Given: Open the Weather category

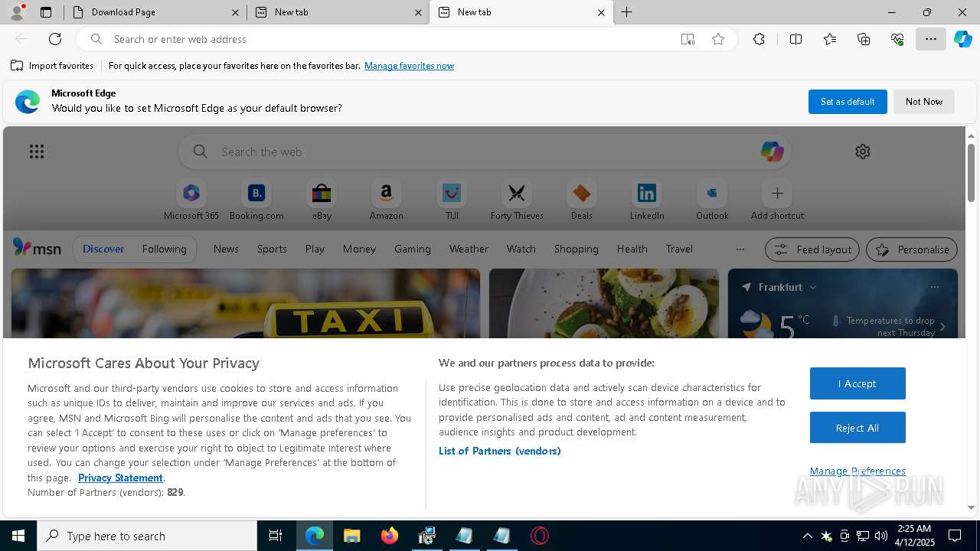Looking at the screenshot, I should point(469,249).
